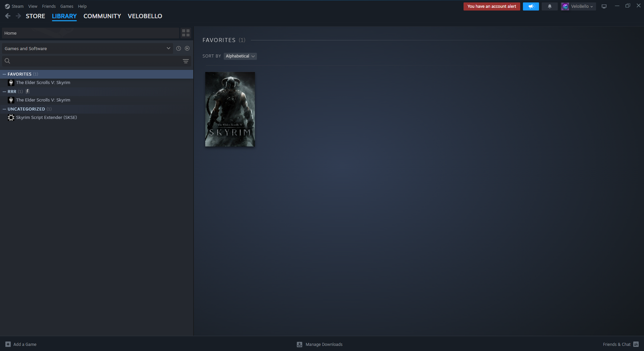This screenshot has width=644, height=351.
Task: Click Friends & Chat label
Action: tap(617, 344)
